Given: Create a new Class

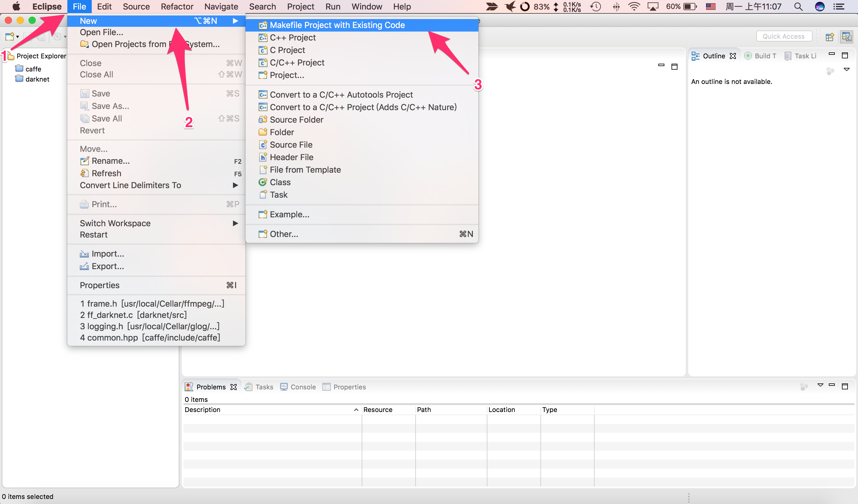Looking at the screenshot, I should (362, 182).
